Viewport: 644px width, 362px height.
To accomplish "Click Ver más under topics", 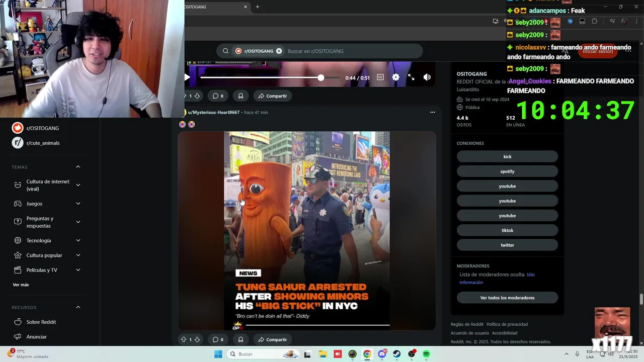I will pos(21,285).
